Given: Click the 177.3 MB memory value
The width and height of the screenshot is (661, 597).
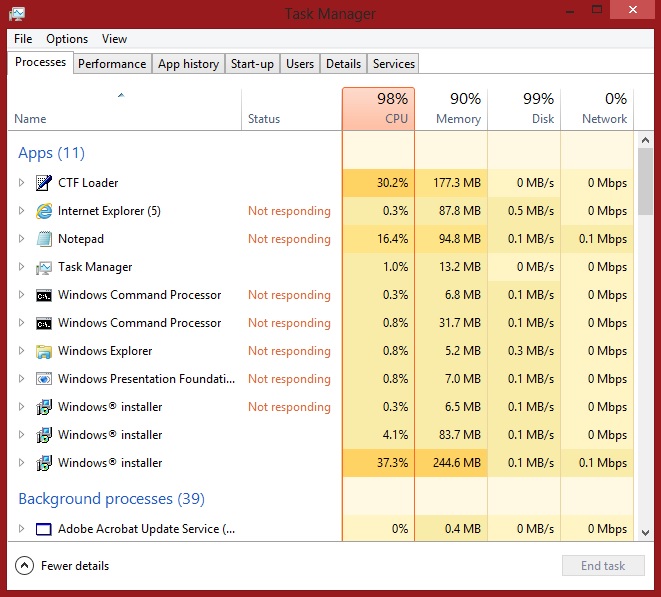Looking at the screenshot, I should tap(457, 183).
